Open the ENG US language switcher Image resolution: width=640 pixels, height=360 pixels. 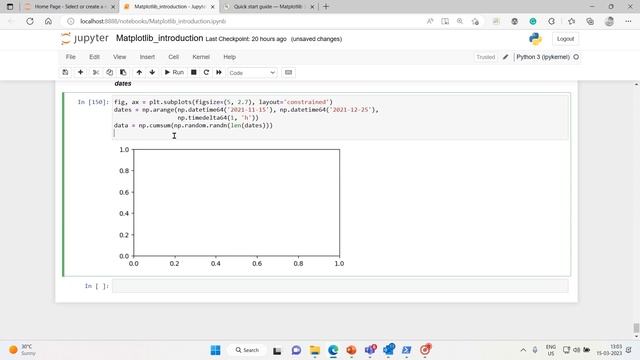point(551,350)
